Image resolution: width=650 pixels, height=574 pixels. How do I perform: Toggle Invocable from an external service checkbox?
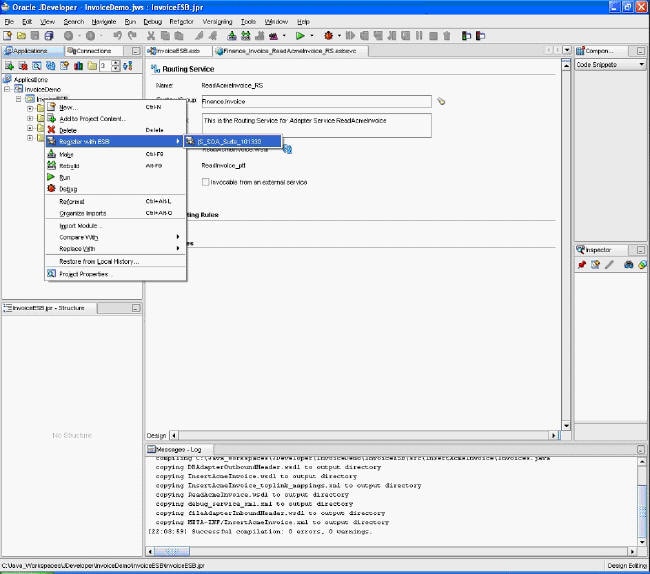[205, 182]
